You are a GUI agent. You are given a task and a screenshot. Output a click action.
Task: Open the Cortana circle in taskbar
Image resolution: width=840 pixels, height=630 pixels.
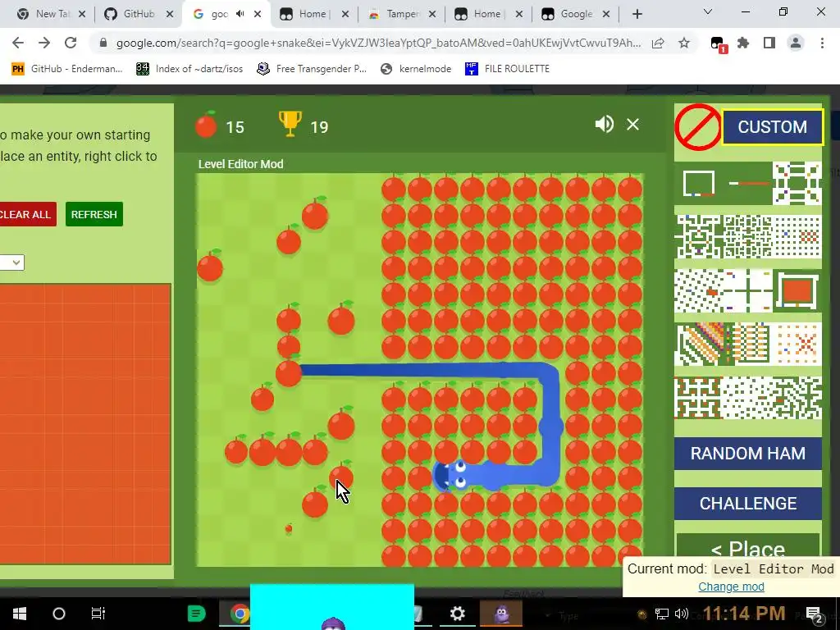point(59,614)
